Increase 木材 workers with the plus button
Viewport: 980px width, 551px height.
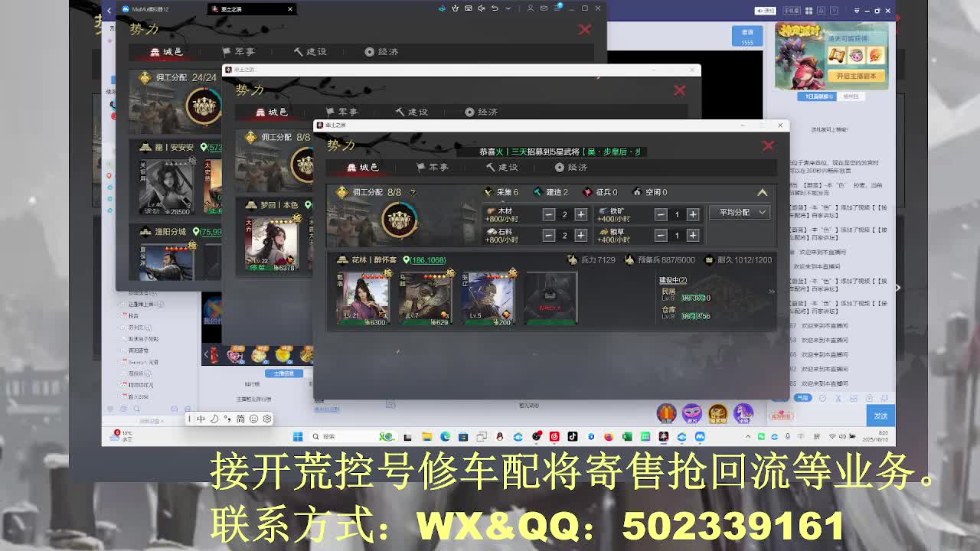coord(580,213)
